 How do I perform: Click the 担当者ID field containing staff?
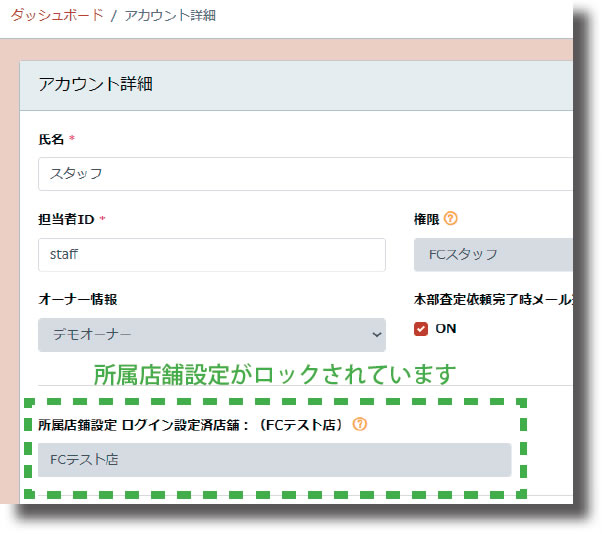[x=211, y=255]
